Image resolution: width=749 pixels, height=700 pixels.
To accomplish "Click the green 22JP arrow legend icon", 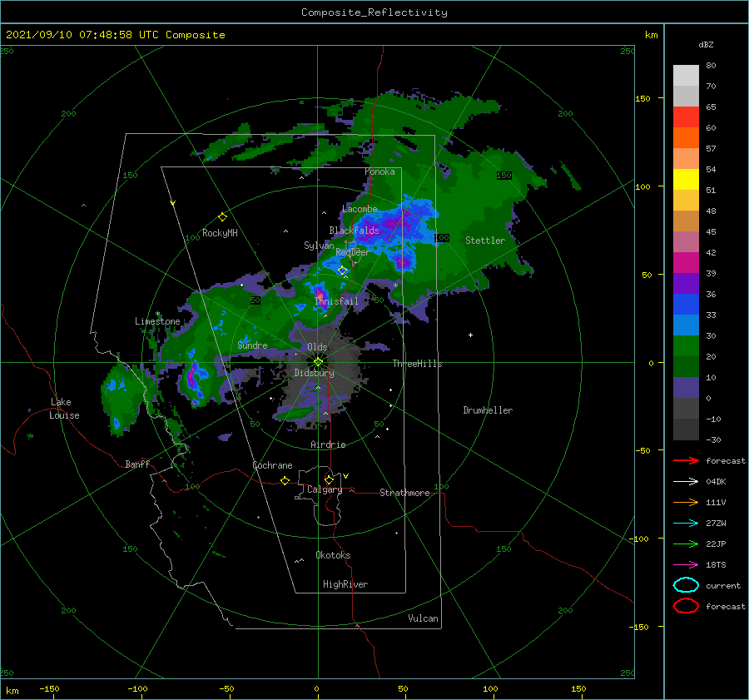I will (x=686, y=544).
